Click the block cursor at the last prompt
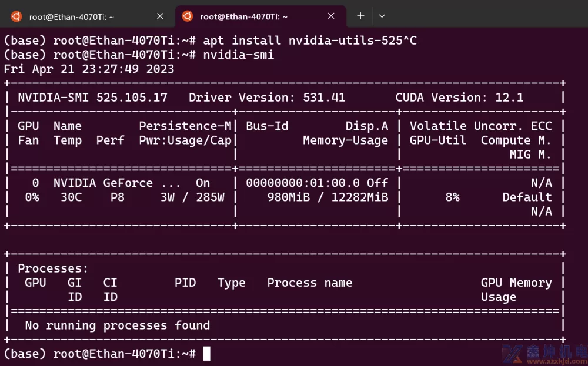588x366 pixels. (x=206, y=354)
